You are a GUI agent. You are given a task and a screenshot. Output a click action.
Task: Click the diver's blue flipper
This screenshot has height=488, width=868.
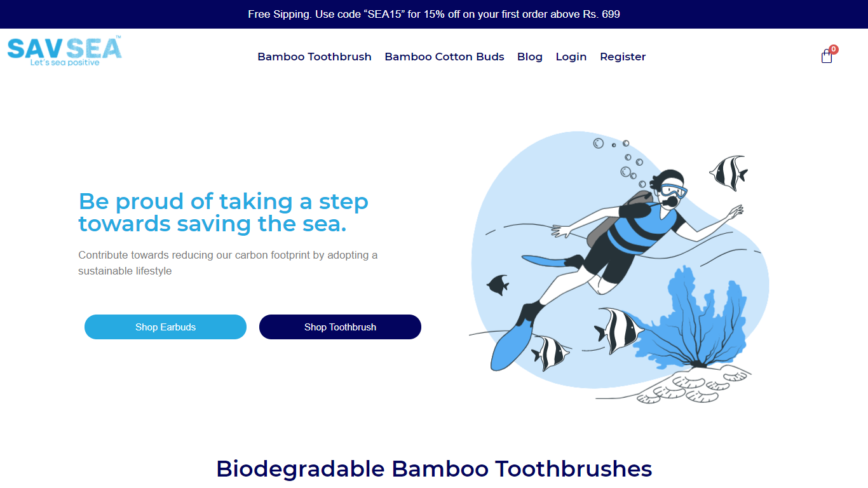510,347
